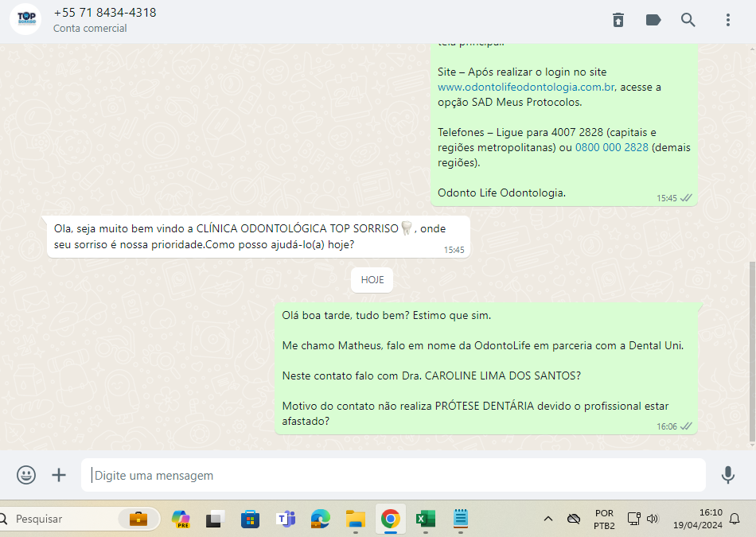Click the trash archive icon in chat header
The width and height of the screenshot is (756, 537).
(618, 20)
